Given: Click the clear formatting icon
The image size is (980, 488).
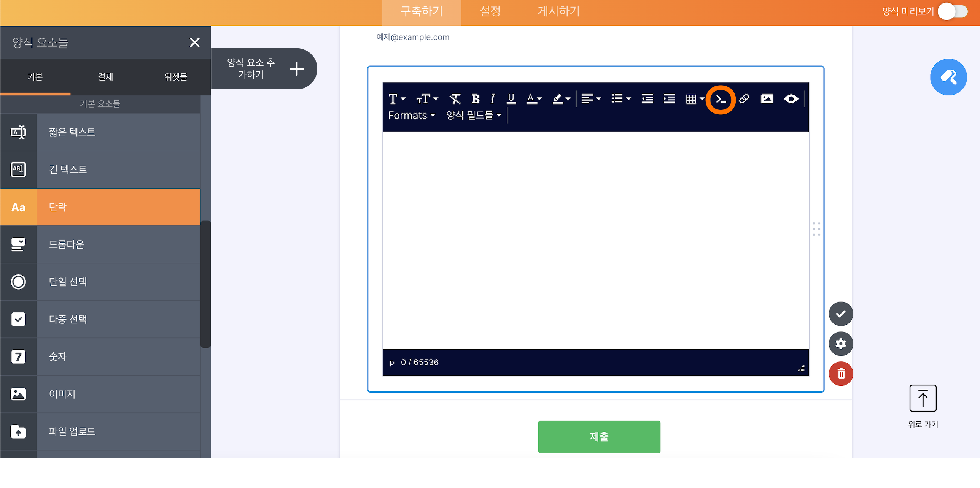Looking at the screenshot, I should click(455, 99).
